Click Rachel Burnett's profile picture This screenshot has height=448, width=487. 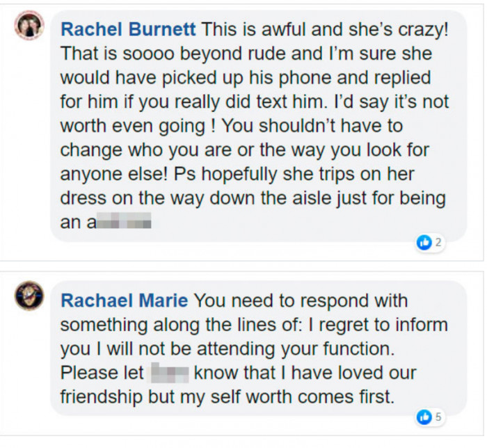29,26
